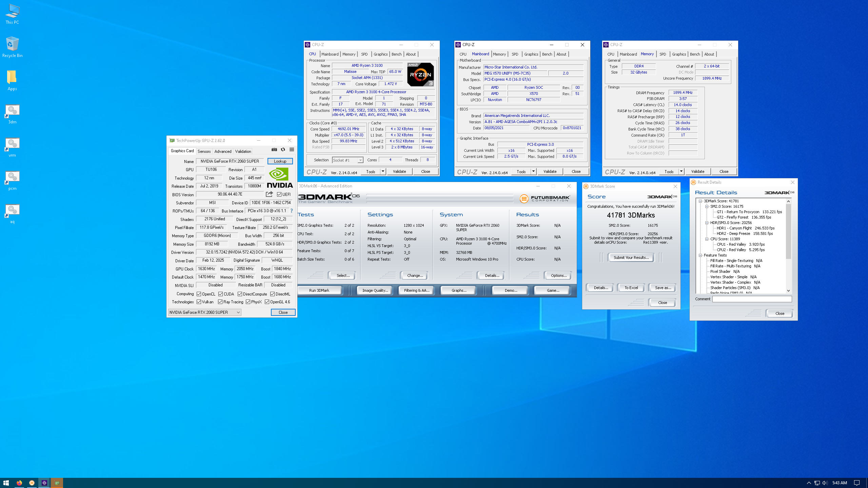The image size is (868, 488).
Task: Open GPU-Z hamburger menu icon
Action: 292,149
